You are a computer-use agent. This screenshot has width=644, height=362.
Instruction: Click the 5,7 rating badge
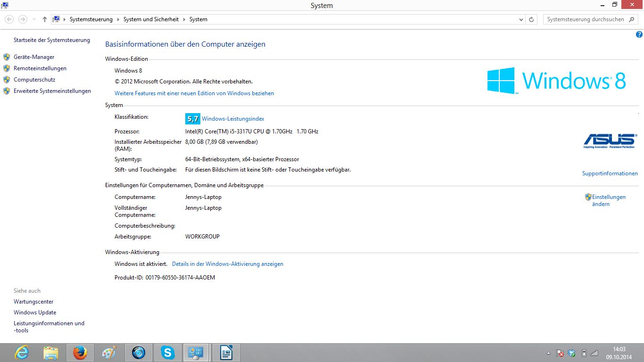[x=193, y=119]
